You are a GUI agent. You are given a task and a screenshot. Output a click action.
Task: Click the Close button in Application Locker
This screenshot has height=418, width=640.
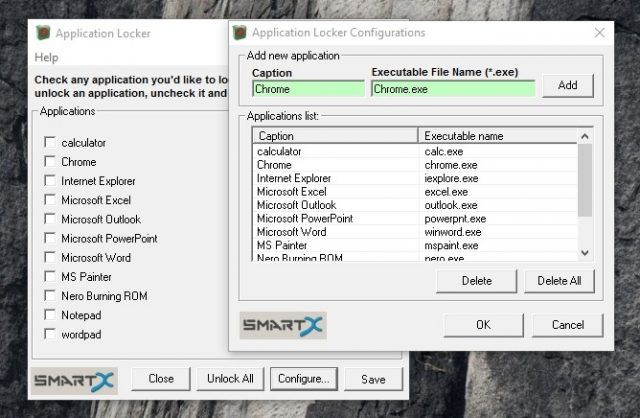coord(161,379)
